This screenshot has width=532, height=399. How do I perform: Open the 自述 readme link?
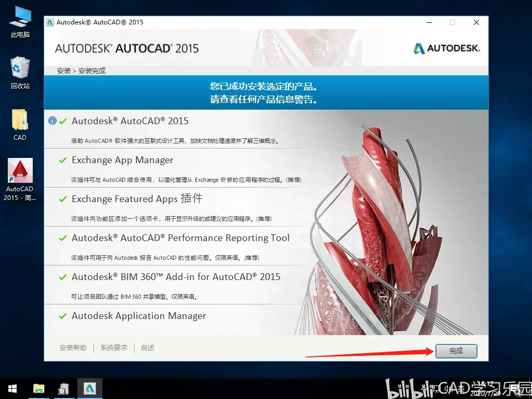pos(148,348)
